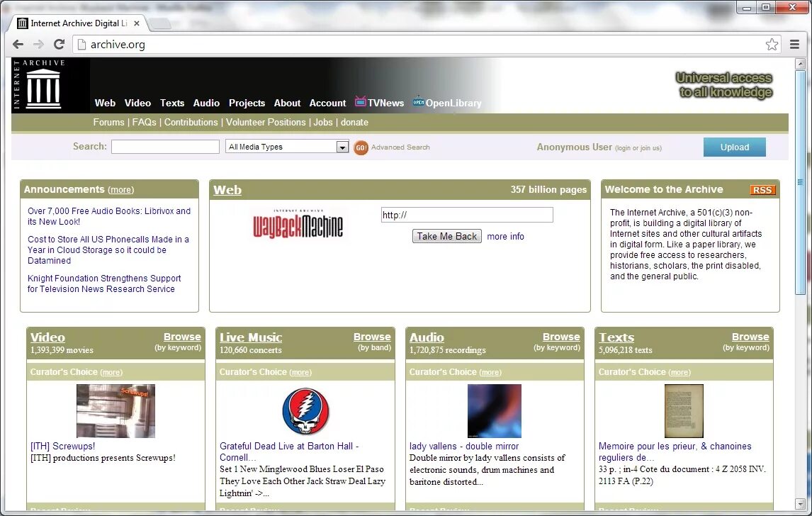The image size is (812, 516).
Task: Open Knight Foundation announcement link
Action: (x=104, y=284)
